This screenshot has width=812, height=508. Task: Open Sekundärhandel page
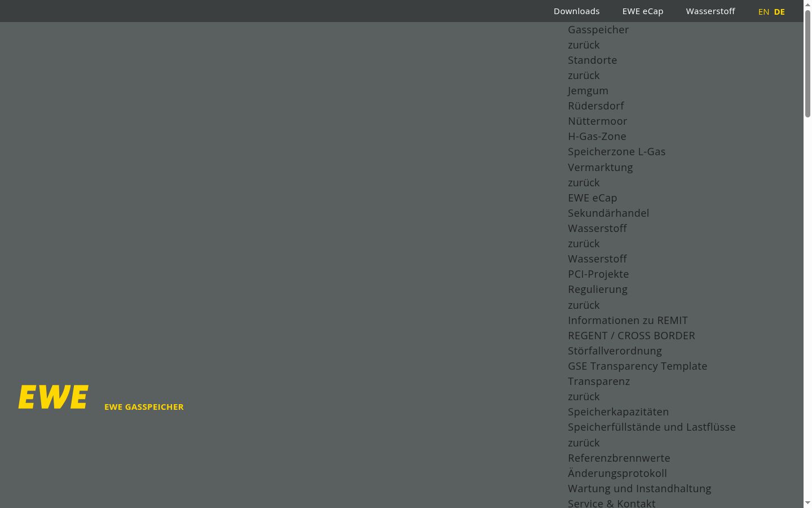click(608, 213)
